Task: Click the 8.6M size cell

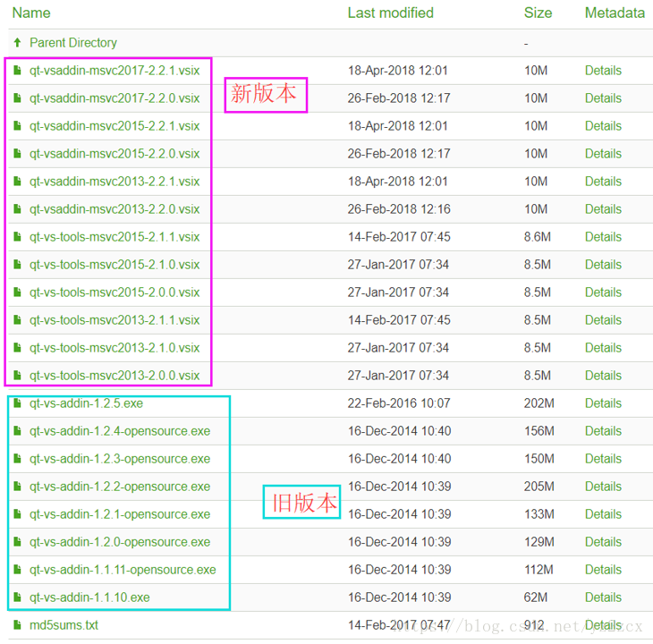Action: tap(538, 237)
